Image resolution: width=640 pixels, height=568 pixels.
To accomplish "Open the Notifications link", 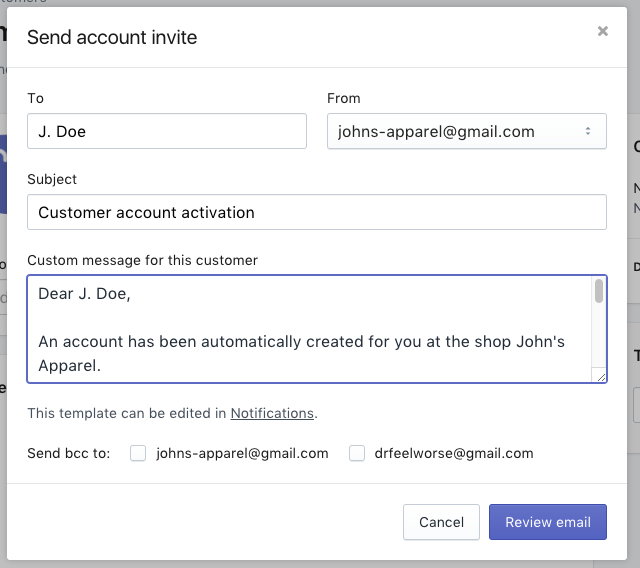I will point(272,413).
